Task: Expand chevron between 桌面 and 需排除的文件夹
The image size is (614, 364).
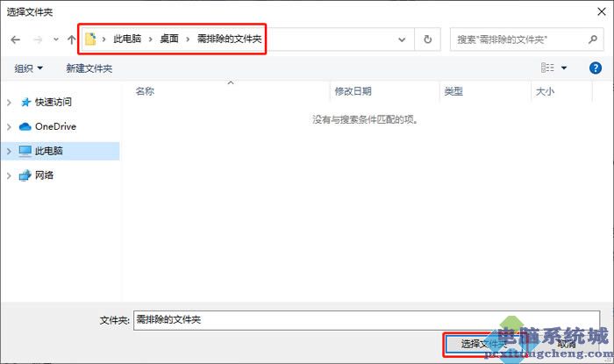Action: [188, 39]
